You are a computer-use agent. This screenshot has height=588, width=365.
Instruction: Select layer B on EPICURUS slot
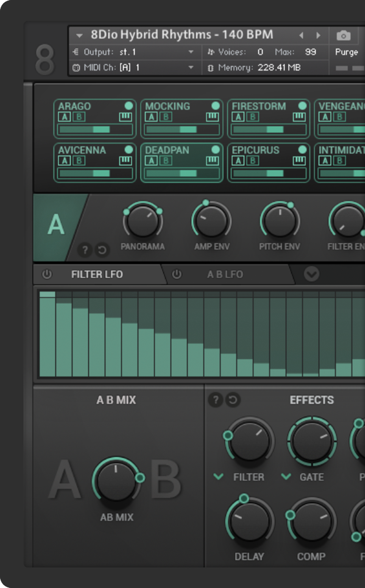(253, 160)
